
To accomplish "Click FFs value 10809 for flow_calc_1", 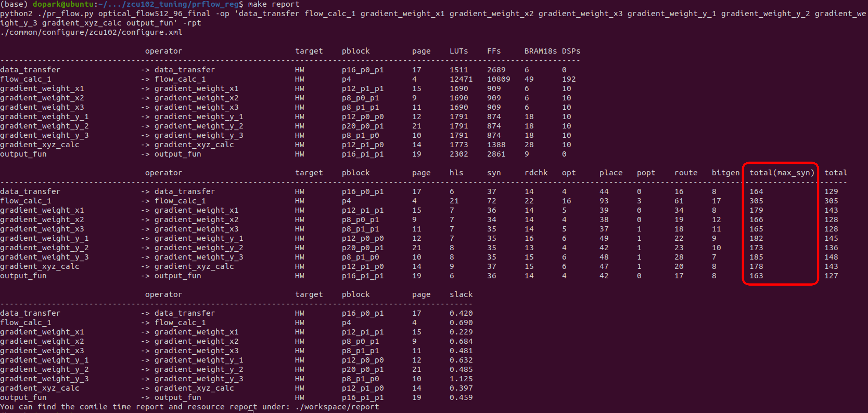I will click(498, 79).
